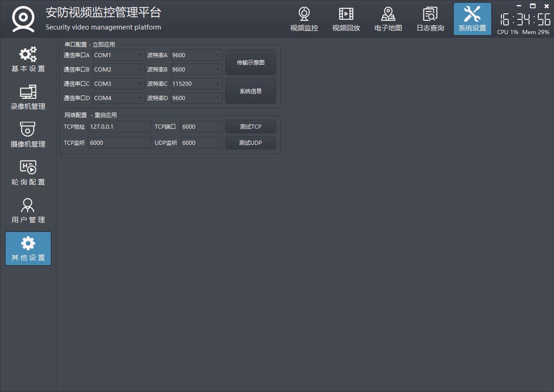Click the TCP地址 field showing 127.0.0.1
This screenshot has height=392, width=554.
coord(120,127)
